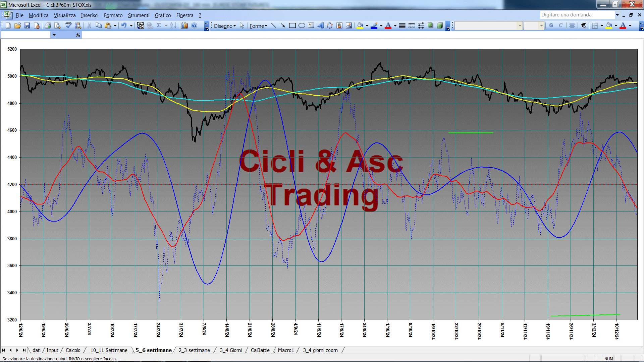Expand the Paste options arrow
This screenshot has height=362, width=644.
(x=115, y=25)
